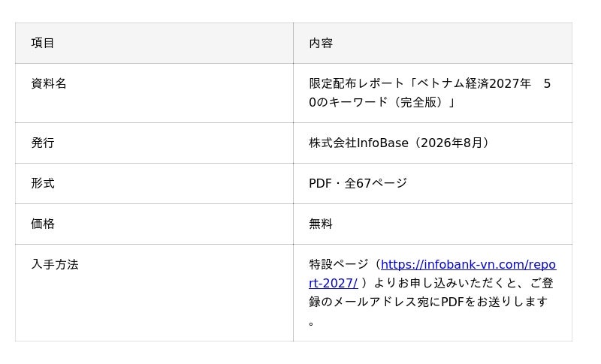
Task: Click the 内容 header cell
Action: [433, 44]
